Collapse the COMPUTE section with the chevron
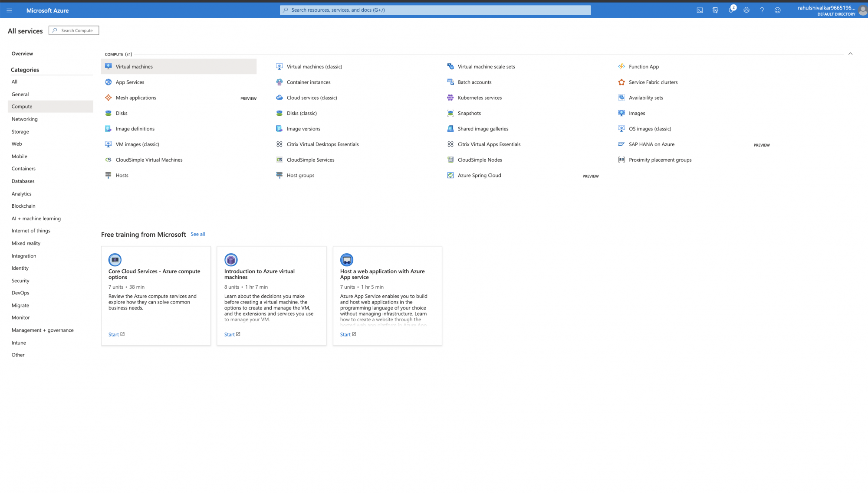The height and width of the screenshot is (493, 868). click(x=851, y=54)
